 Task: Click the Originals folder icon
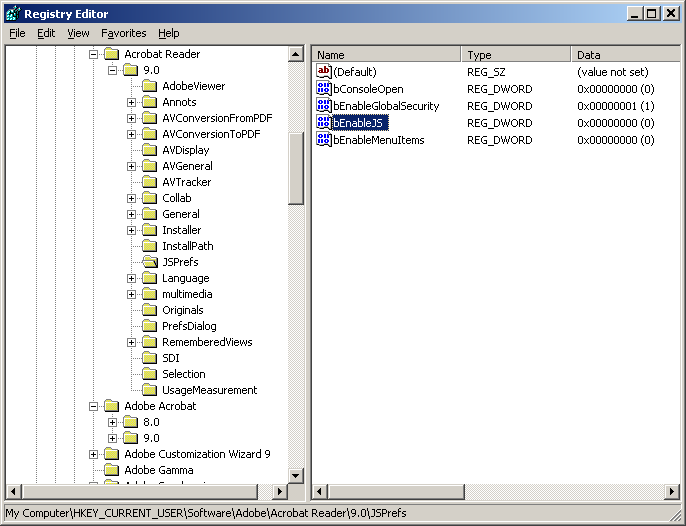point(150,310)
